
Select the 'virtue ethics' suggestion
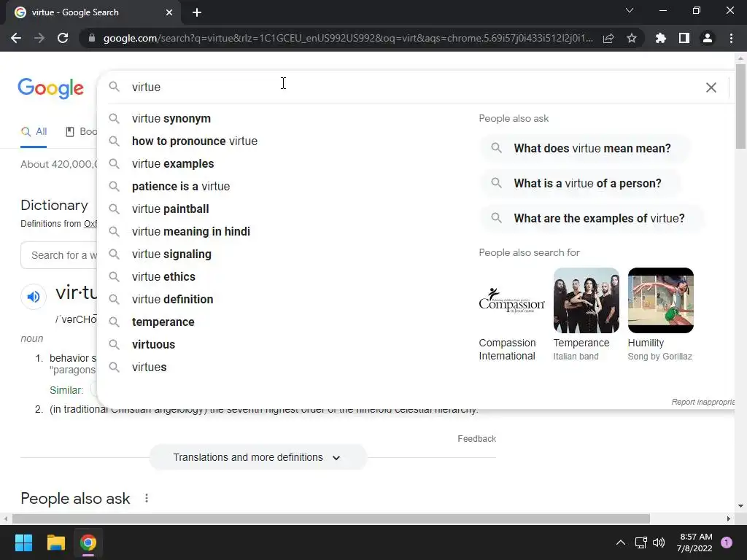pyautogui.click(x=163, y=276)
